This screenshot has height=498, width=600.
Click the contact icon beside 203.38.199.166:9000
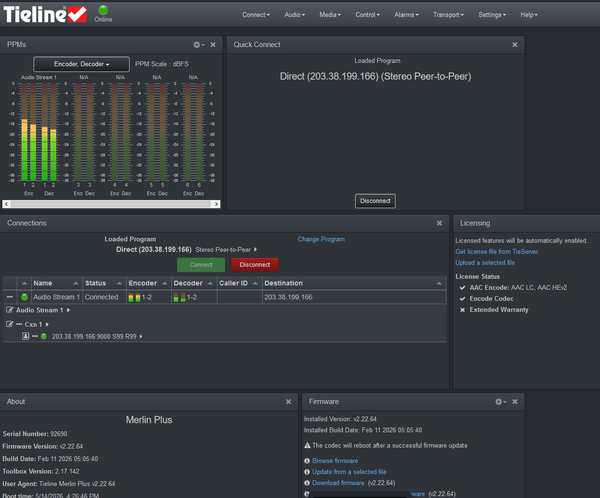tap(26, 336)
